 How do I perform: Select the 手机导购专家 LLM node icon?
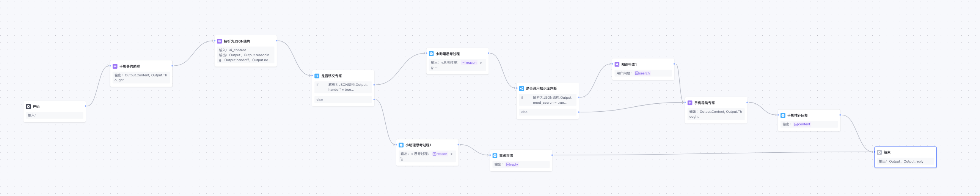click(690, 103)
